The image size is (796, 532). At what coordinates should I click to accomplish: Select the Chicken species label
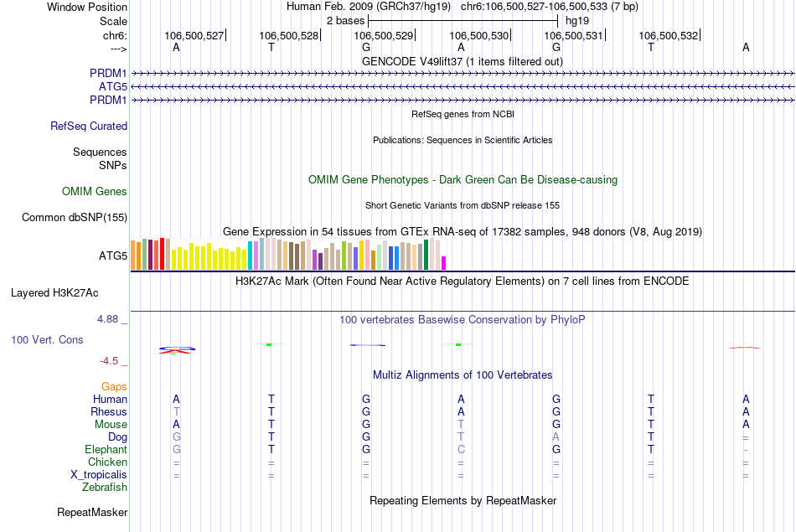pyautogui.click(x=107, y=462)
